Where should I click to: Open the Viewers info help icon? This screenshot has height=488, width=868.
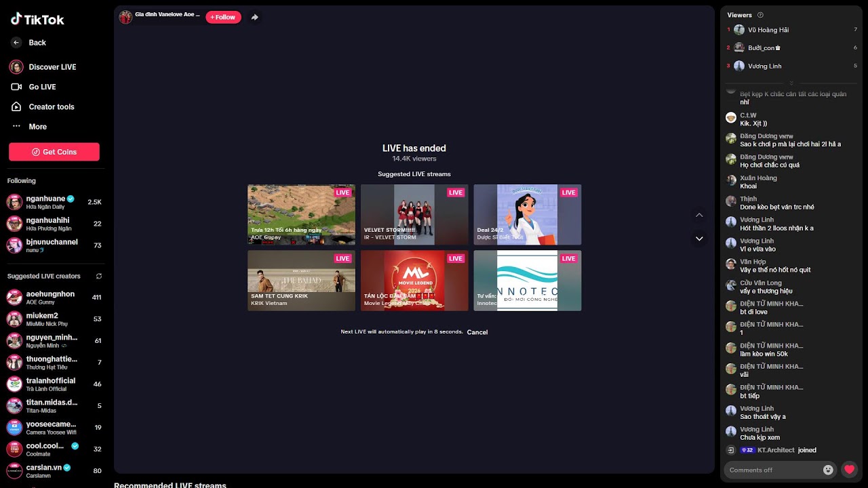(760, 15)
